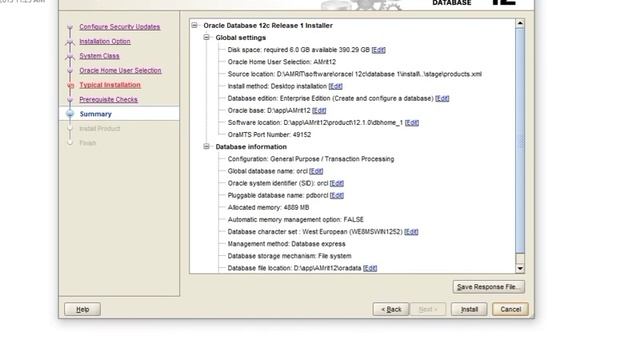Edit the Database edition setting
The height and width of the screenshot is (360, 640).
(x=442, y=98)
